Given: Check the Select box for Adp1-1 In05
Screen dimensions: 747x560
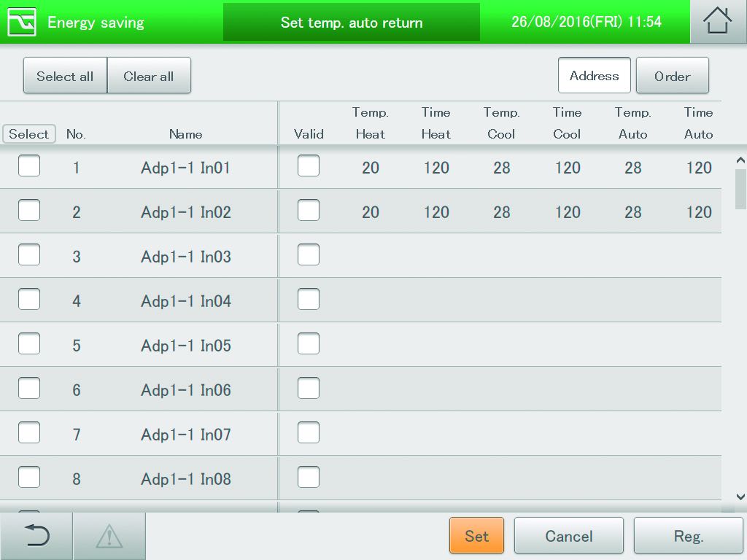Looking at the screenshot, I should click(x=29, y=345).
